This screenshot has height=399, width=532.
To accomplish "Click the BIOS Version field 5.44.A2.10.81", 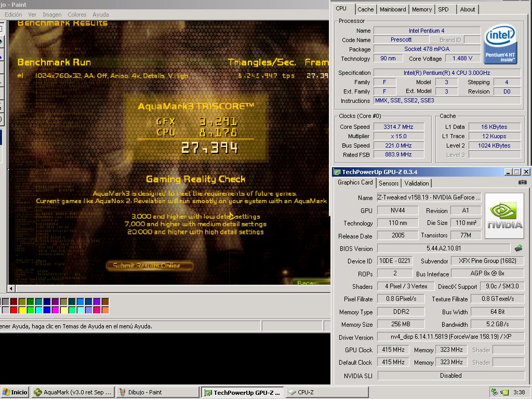I will pos(444,248).
